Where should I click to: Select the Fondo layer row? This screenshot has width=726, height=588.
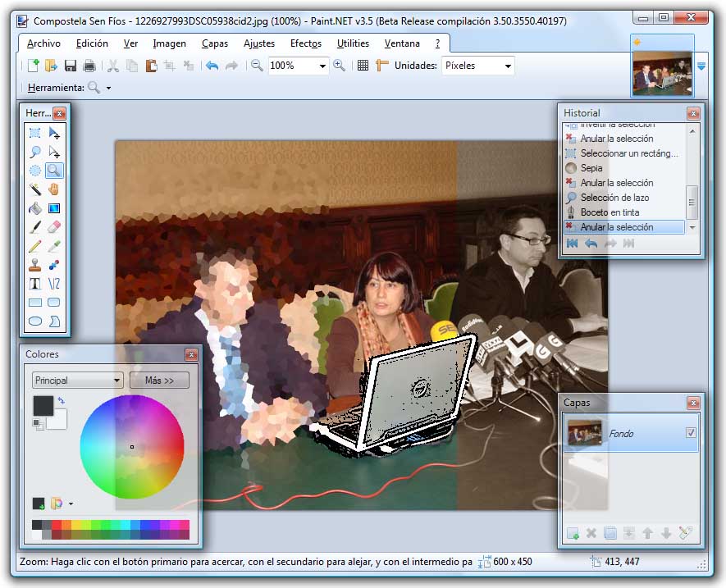click(631, 433)
